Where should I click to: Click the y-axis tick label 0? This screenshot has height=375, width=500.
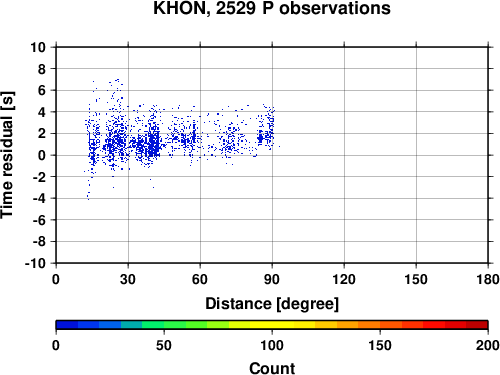(42, 155)
